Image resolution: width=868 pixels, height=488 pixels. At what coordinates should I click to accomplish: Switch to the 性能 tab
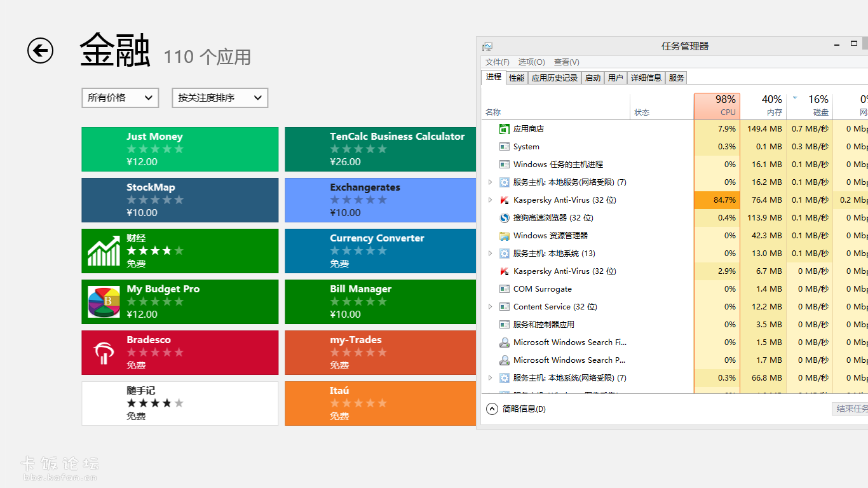517,78
